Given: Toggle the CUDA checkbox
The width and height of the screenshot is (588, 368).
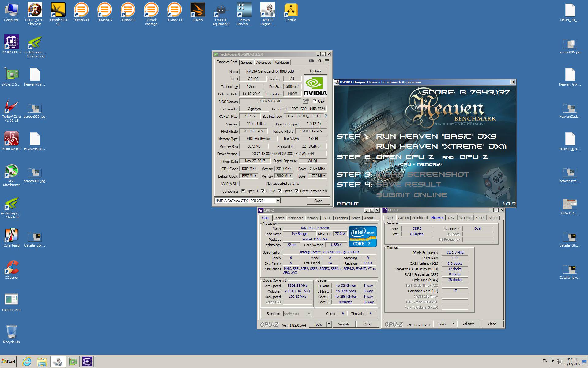Looking at the screenshot, I should coord(262,191).
